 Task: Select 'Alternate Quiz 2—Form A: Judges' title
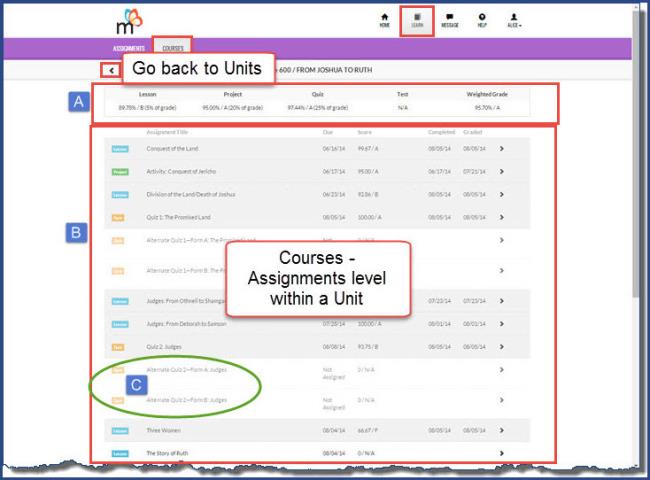(187, 370)
